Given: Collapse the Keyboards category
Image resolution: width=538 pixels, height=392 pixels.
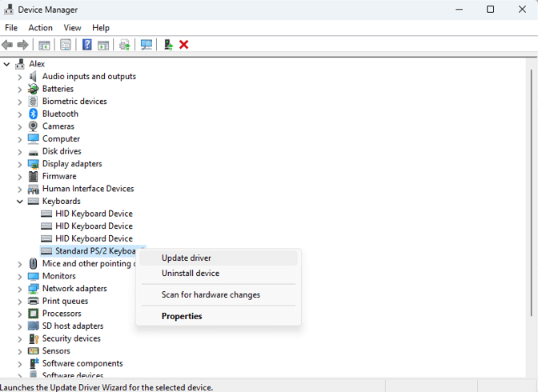Looking at the screenshot, I should pos(20,202).
